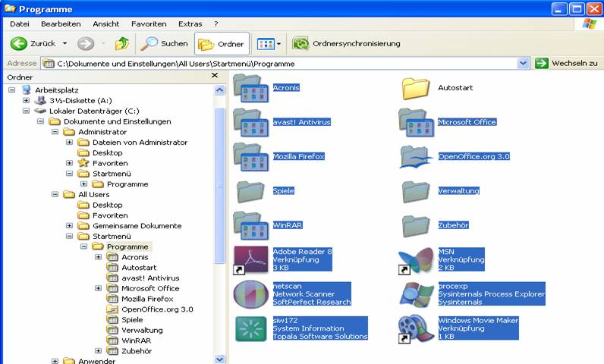
Task: Click the MSN butterfly shortcut icon
Action: (416, 261)
